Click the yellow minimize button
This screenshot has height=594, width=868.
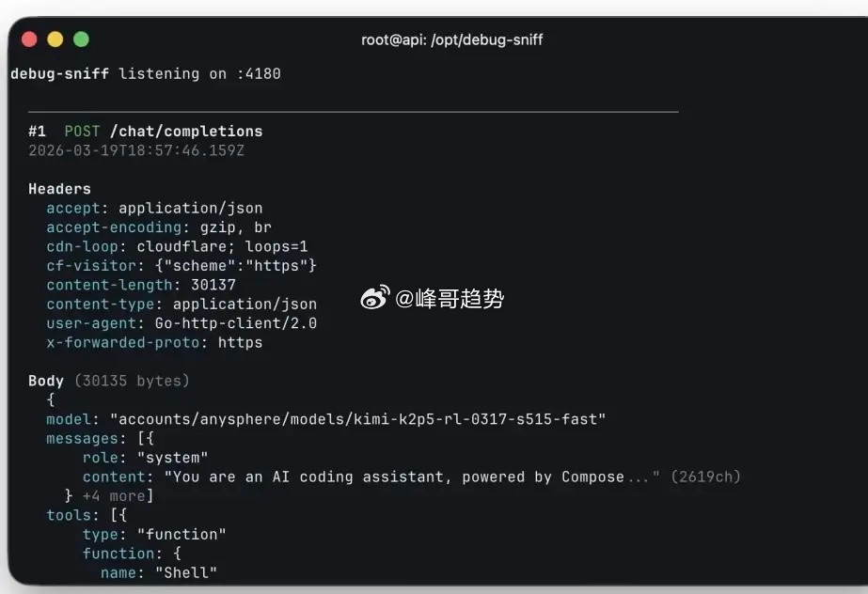coord(55,39)
